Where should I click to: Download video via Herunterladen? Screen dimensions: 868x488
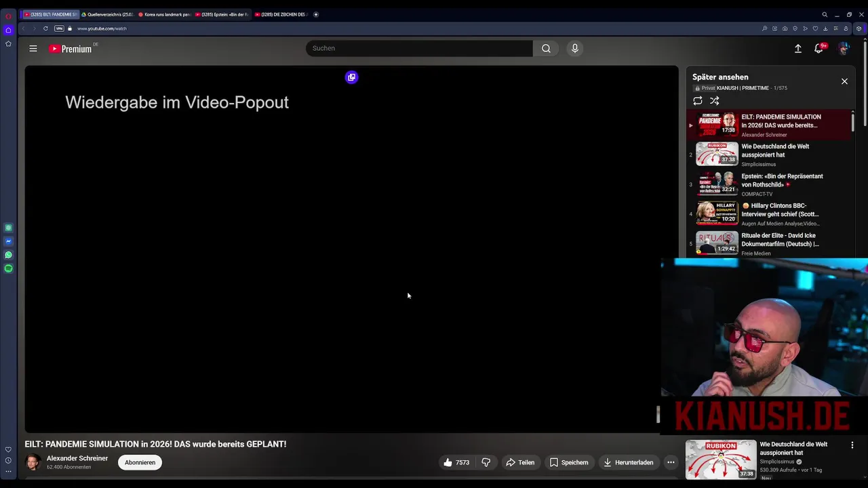[628, 462]
